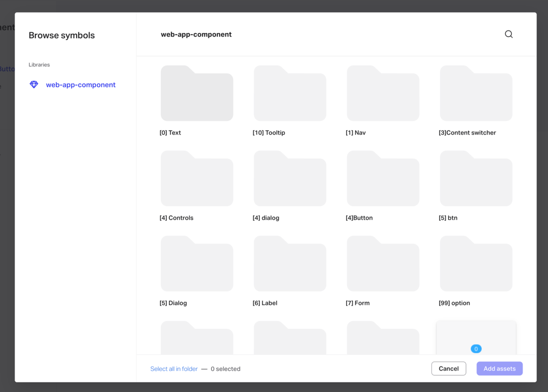Screen dimensions: 548x392
Task: Open the [5] btn folder icon
Action: click(476, 178)
